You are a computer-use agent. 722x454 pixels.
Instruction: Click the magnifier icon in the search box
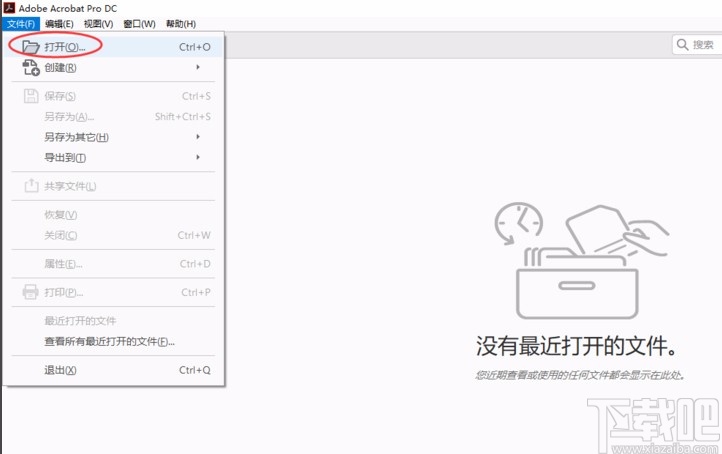(x=682, y=45)
